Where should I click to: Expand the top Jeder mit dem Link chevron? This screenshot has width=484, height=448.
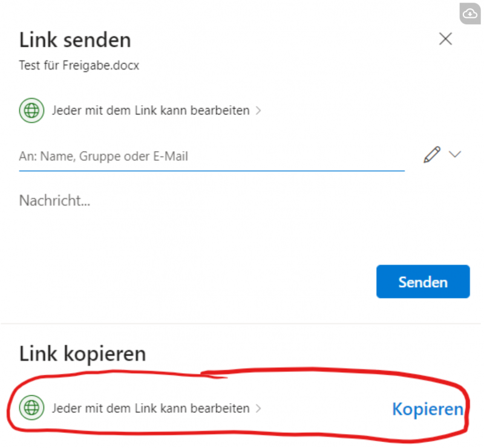coord(258,110)
